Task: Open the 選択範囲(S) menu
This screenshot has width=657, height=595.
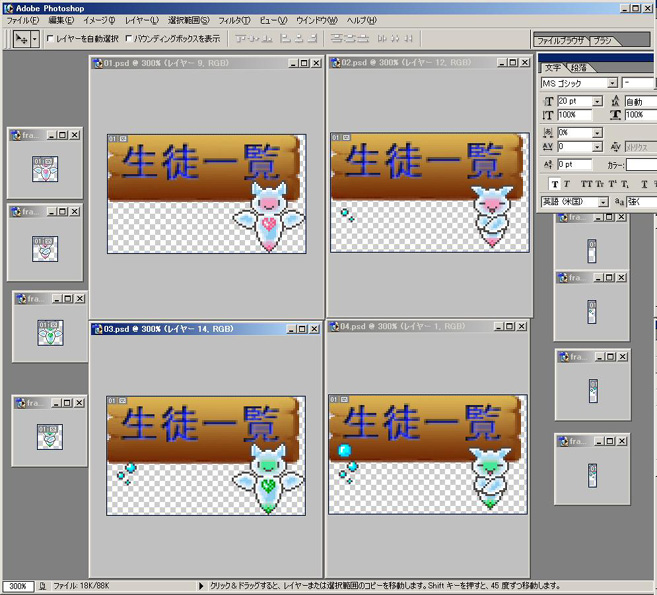Action: (189, 20)
